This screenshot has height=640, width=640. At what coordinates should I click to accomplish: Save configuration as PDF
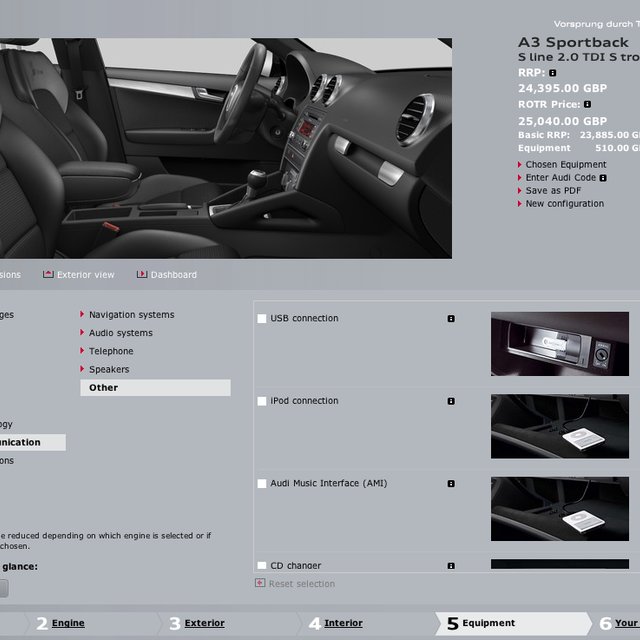tap(553, 191)
